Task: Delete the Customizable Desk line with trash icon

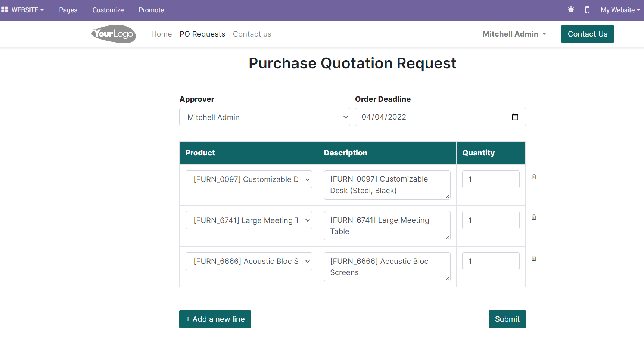Action: [534, 176]
